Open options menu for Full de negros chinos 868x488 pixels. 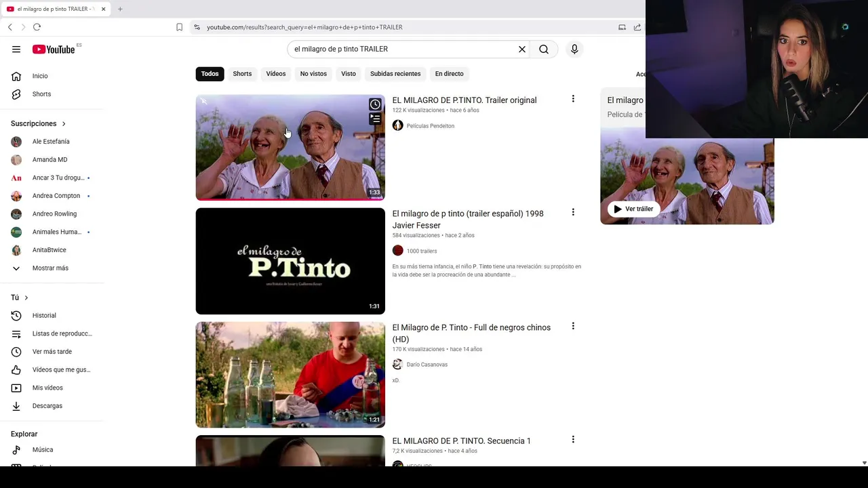coord(573,326)
